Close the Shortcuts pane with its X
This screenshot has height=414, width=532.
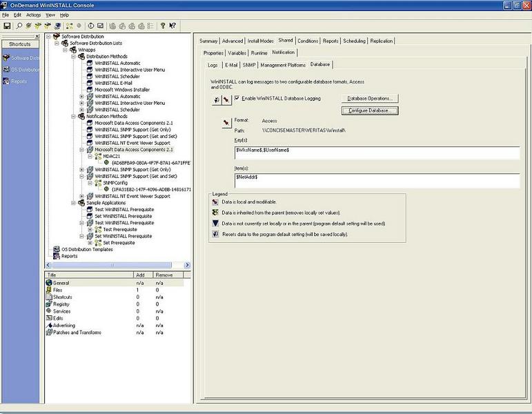(37, 37)
